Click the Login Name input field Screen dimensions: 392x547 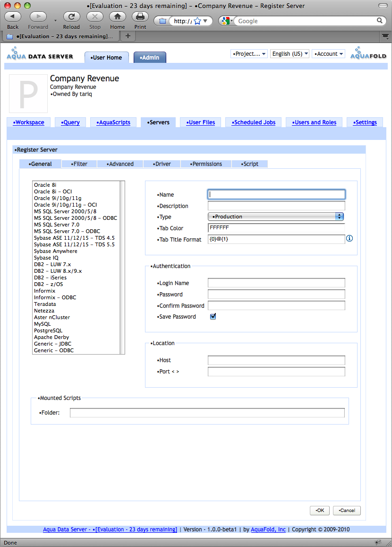pyautogui.click(x=276, y=283)
